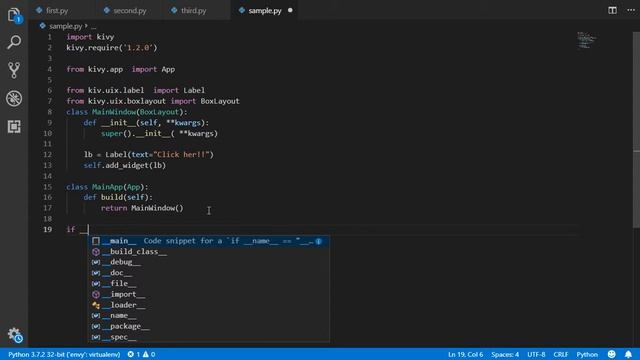Open the Explorer view in activity bar
This screenshot has height=360, width=640.
[x=14, y=16]
